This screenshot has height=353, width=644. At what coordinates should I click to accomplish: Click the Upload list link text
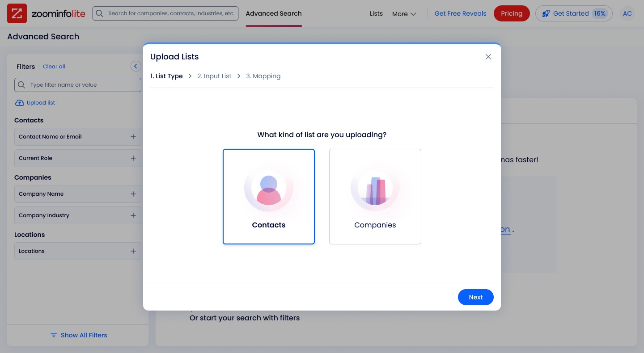pyautogui.click(x=41, y=103)
